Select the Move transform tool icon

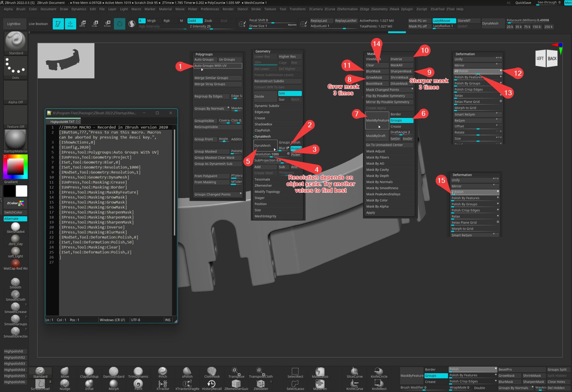(x=83, y=23)
